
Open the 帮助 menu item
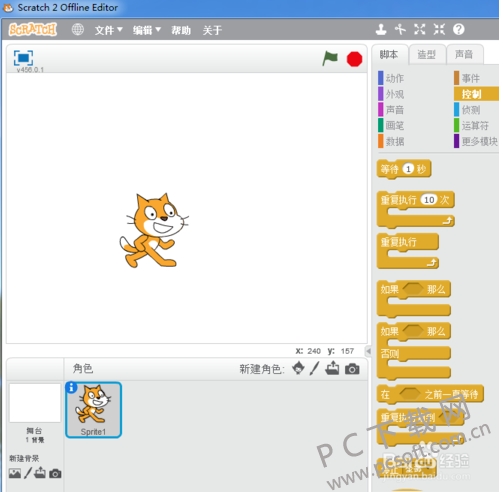point(181,30)
